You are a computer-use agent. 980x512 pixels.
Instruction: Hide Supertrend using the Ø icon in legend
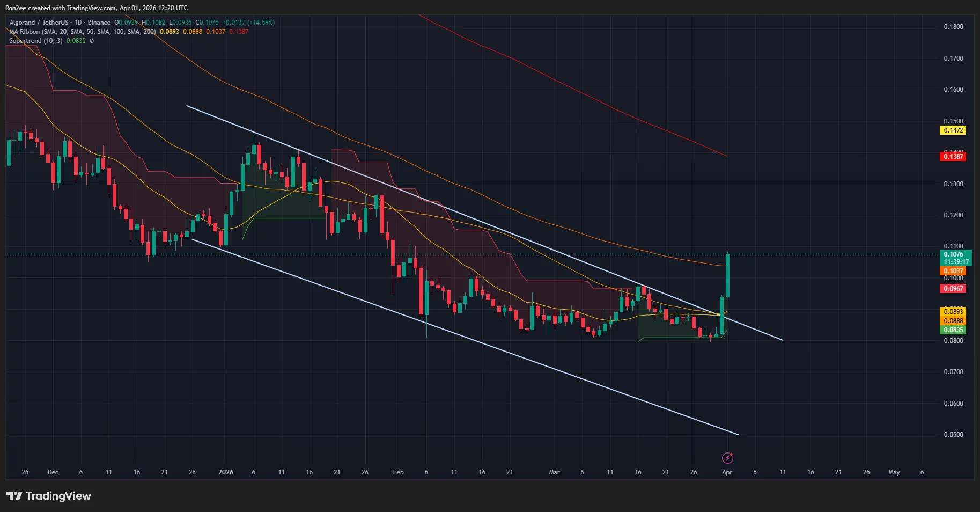tap(91, 40)
